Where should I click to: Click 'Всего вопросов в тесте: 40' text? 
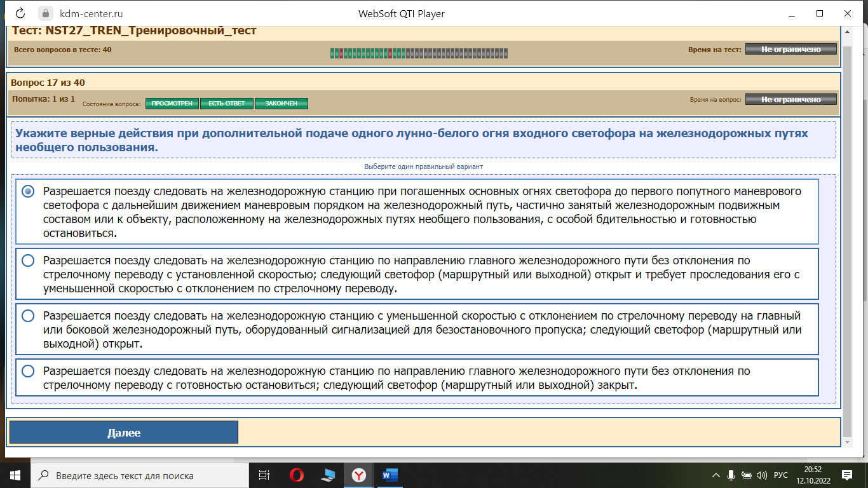[62, 49]
